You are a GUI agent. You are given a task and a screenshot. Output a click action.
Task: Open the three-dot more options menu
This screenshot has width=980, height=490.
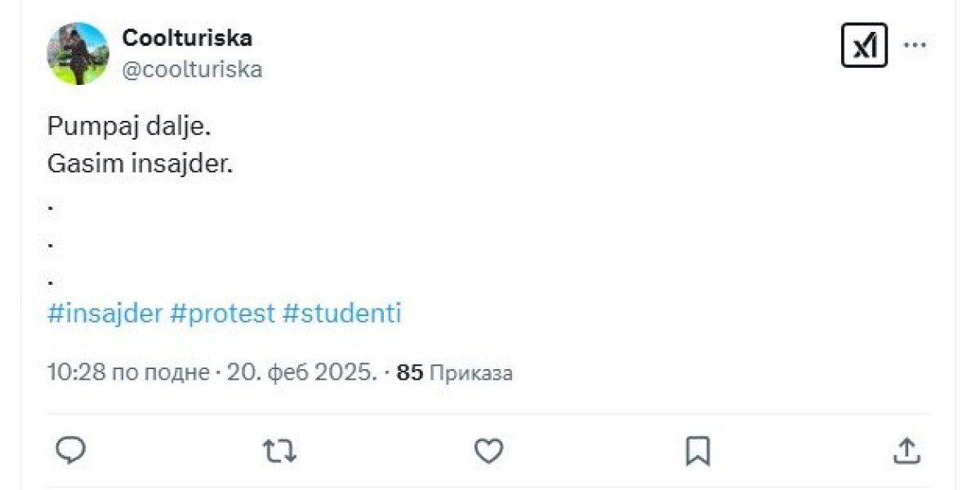pyautogui.click(x=915, y=45)
